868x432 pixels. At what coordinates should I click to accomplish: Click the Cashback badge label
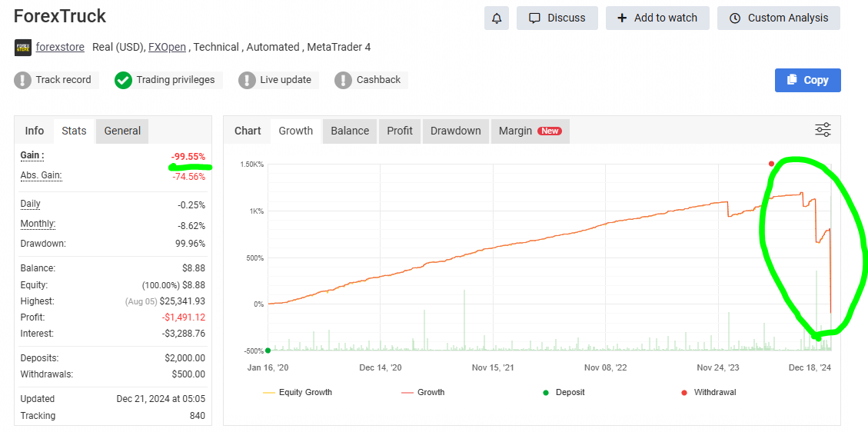pyautogui.click(x=378, y=80)
